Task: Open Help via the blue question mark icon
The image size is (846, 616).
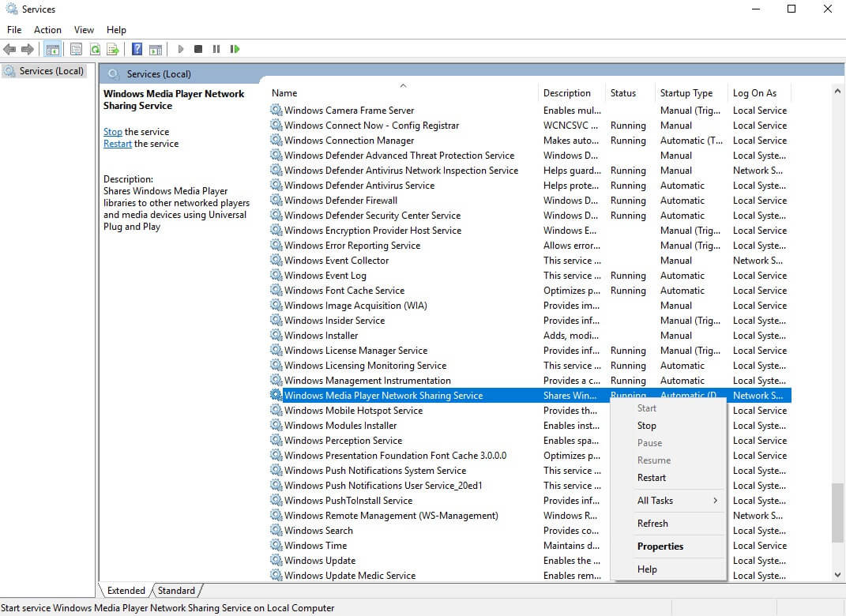Action: tap(137, 49)
